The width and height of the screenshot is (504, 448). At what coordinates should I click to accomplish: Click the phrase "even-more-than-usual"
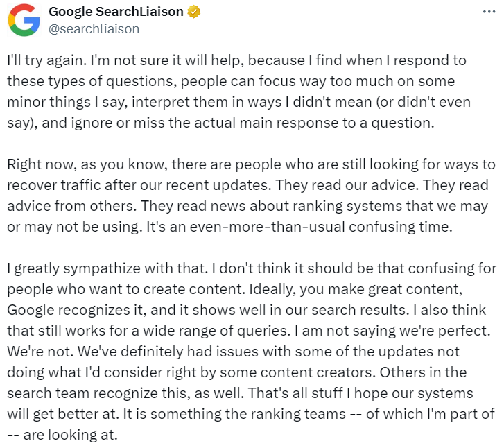pyautogui.click(x=267, y=227)
